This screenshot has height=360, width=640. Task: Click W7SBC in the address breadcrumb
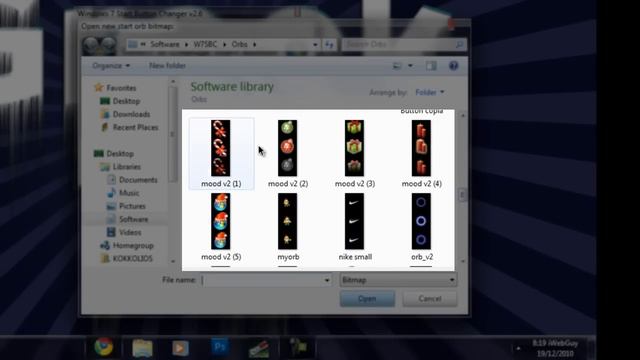click(205, 44)
